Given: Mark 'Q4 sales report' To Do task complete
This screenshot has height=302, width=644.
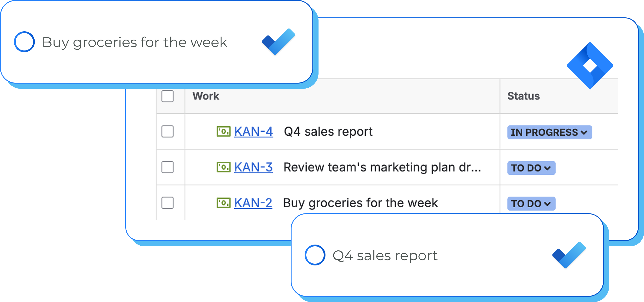Looking at the screenshot, I should 315,255.
